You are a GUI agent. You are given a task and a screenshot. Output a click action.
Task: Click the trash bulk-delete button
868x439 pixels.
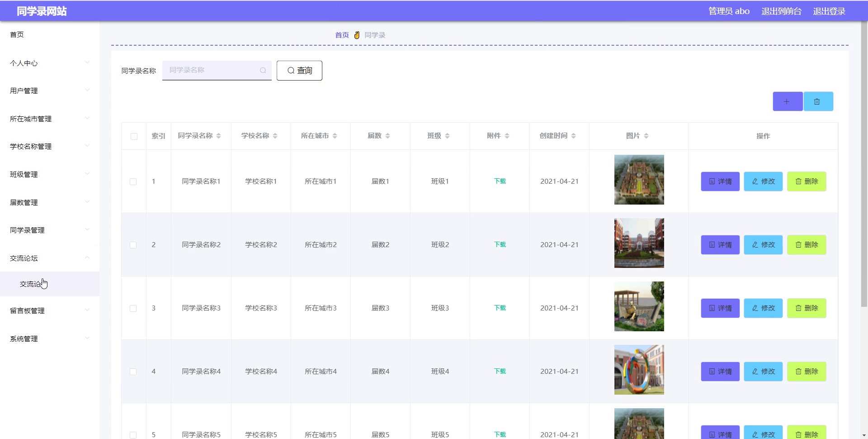818,101
